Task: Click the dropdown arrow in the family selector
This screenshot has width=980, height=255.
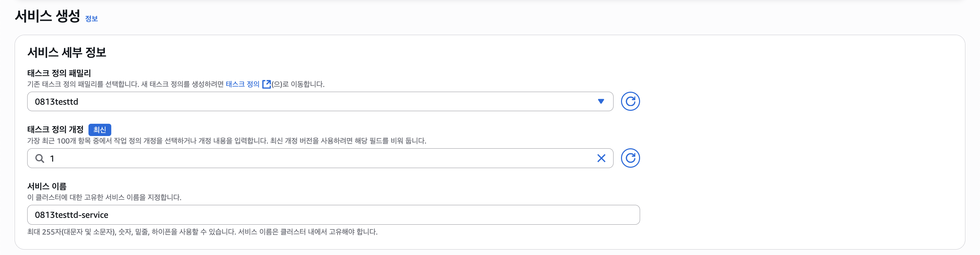Action: (601, 101)
